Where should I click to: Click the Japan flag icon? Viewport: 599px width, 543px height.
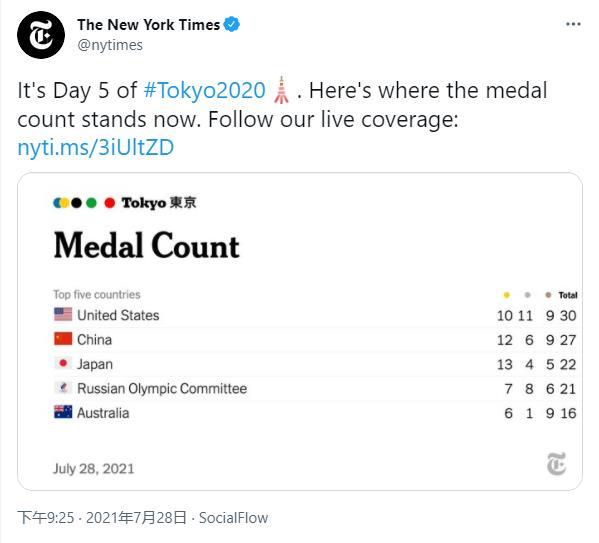click(x=63, y=363)
